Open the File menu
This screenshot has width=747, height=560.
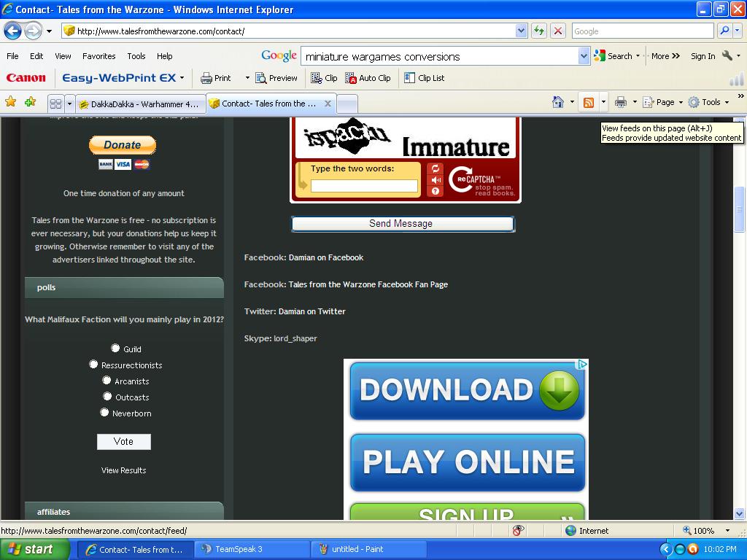(x=12, y=56)
